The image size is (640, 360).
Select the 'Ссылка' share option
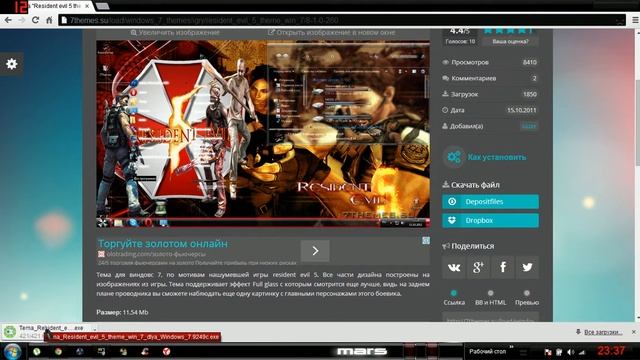(454, 298)
